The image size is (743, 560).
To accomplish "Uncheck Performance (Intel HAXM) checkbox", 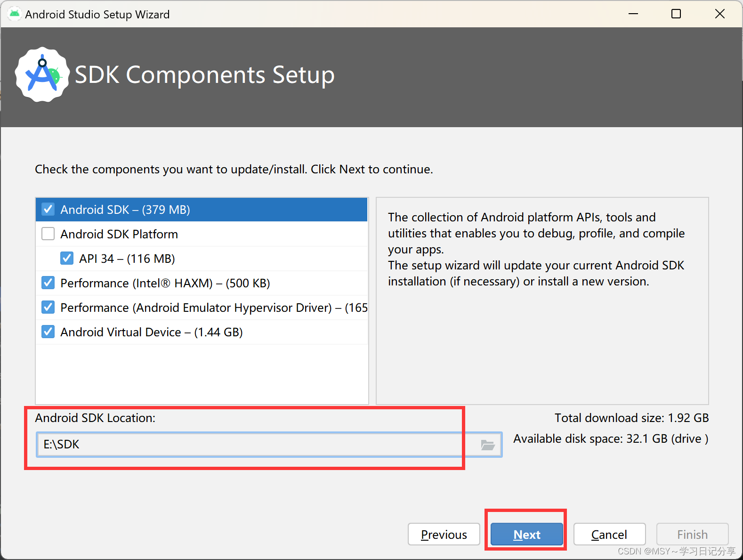I will tap(48, 283).
